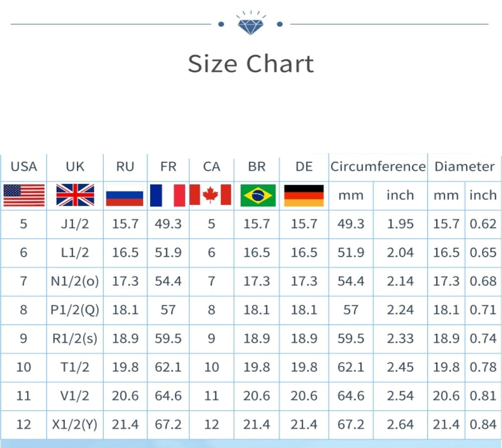The image size is (502, 448).
Task: Click the diameter 0.84 inch cell
Action: [x=483, y=425]
